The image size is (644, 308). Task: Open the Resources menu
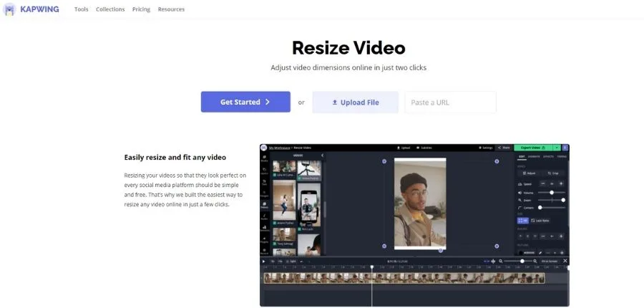(x=171, y=9)
